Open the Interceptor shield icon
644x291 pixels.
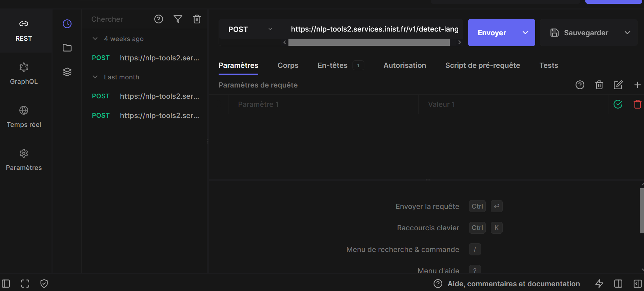pyautogui.click(x=44, y=284)
